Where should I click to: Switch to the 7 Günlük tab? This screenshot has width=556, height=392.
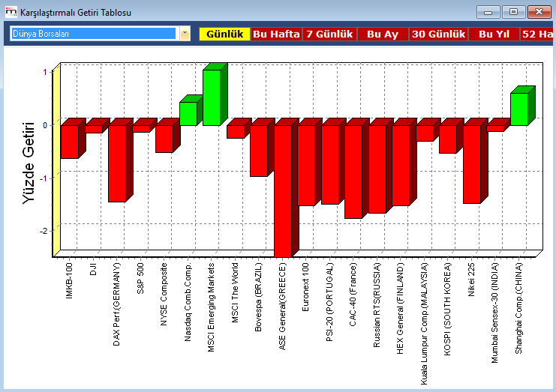point(329,34)
